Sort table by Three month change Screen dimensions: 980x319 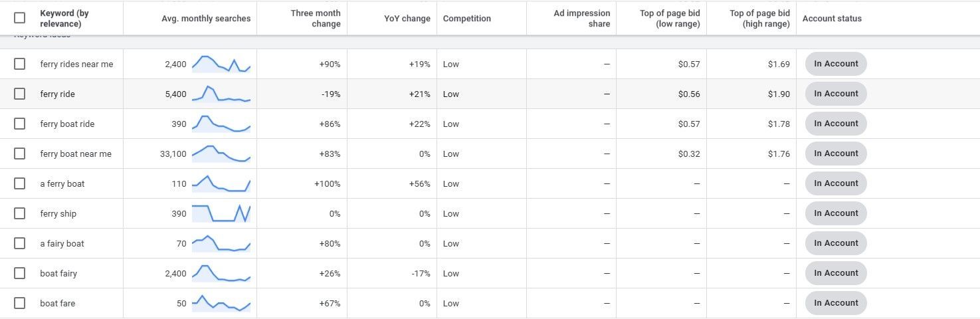click(316, 19)
